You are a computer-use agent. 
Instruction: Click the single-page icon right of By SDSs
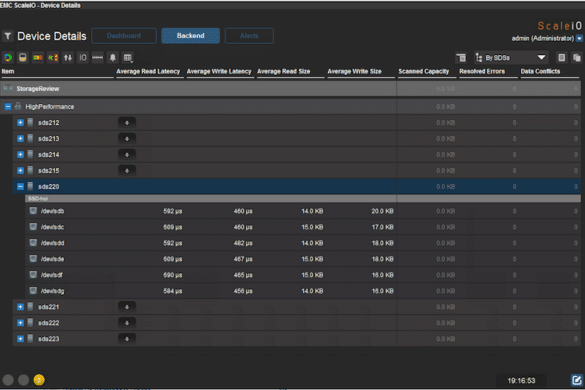pyautogui.click(x=561, y=57)
